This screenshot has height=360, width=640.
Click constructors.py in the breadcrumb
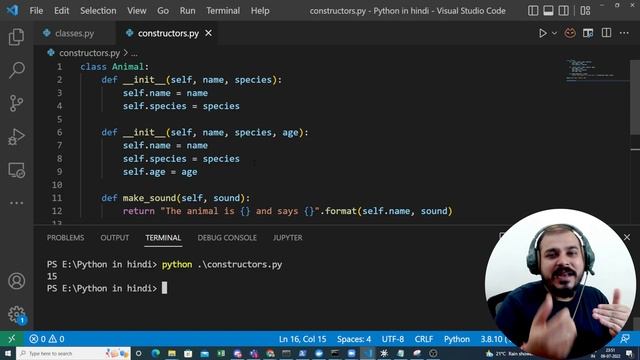pyautogui.click(x=89, y=53)
